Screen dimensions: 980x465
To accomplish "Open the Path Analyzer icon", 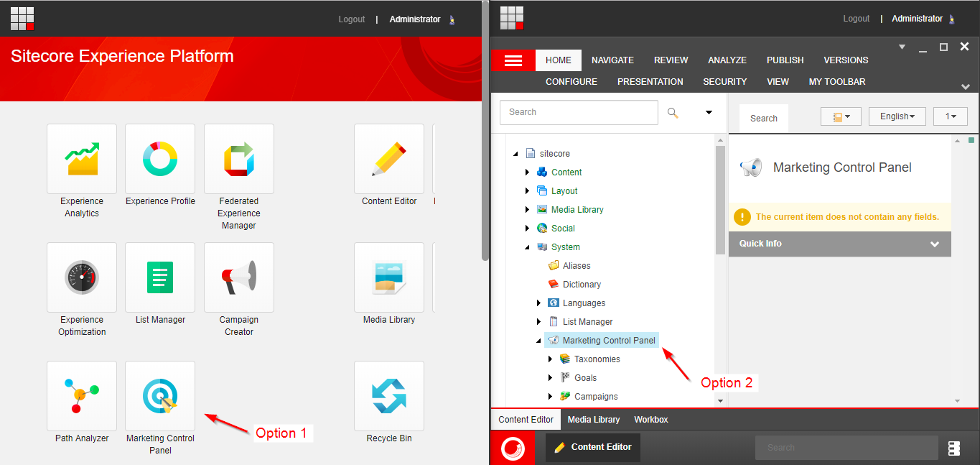I will [x=82, y=396].
